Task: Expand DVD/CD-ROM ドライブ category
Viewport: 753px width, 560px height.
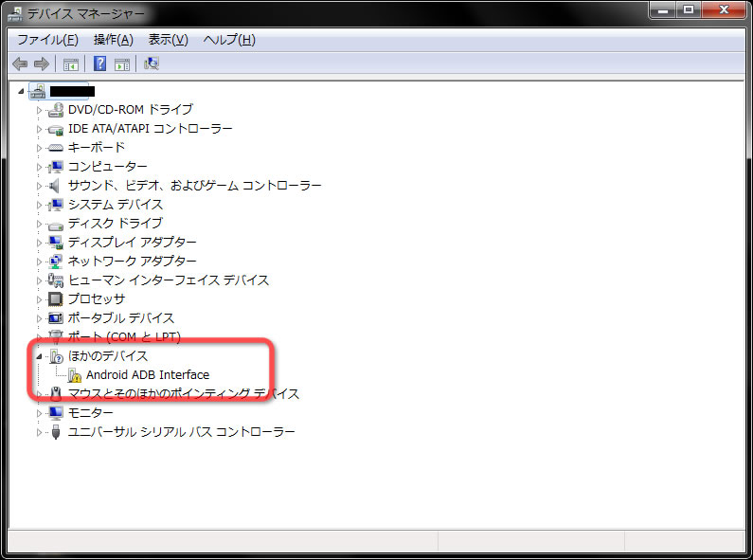Action: (40, 110)
